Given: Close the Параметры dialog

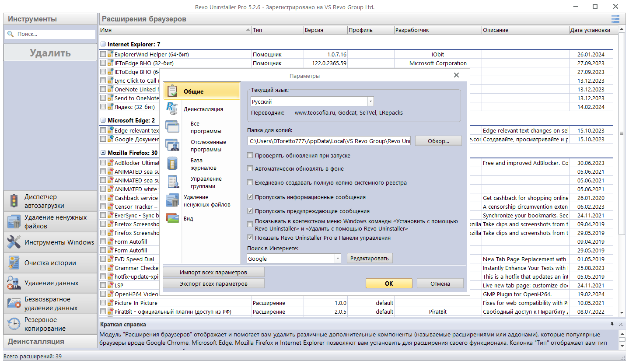Looking at the screenshot, I should point(456,75).
